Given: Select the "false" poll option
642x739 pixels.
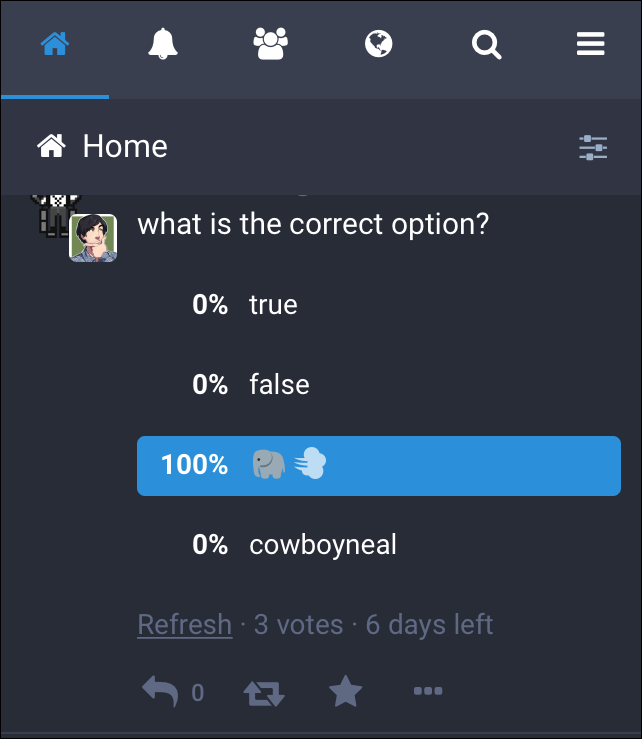Looking at the screenshot, I should click(x=279, y=385).
